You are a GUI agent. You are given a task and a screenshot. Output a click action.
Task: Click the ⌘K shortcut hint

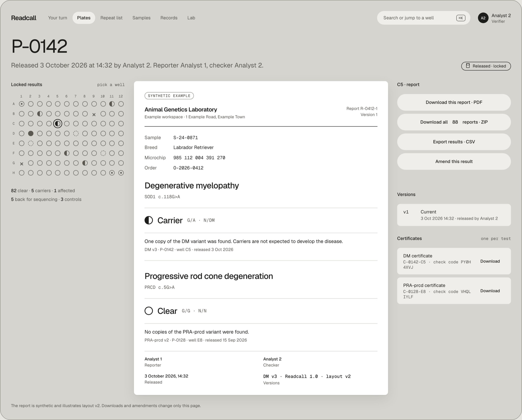click(x=461, y=18)
